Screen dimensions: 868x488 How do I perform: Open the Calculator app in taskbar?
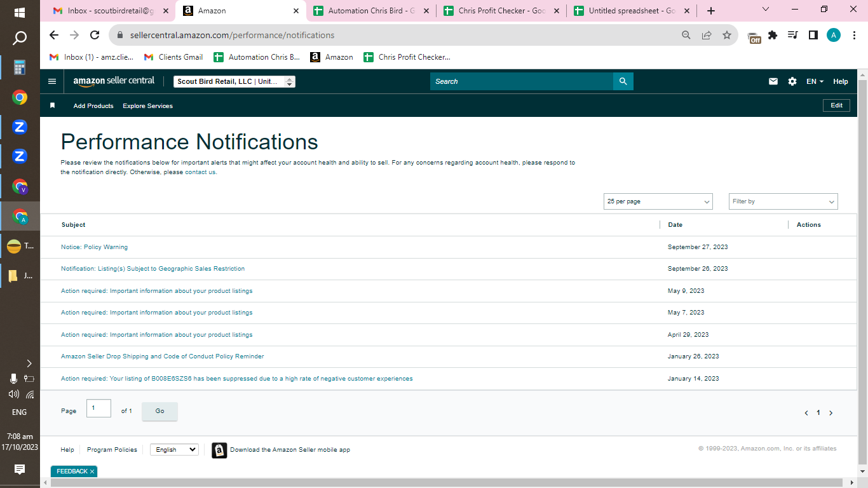(x=20, y=67)
